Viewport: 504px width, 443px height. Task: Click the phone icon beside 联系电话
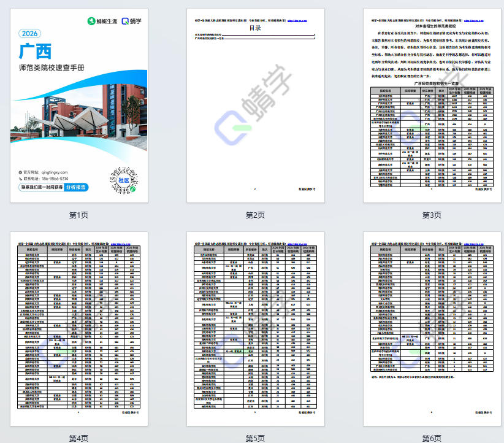click(21, 179)
